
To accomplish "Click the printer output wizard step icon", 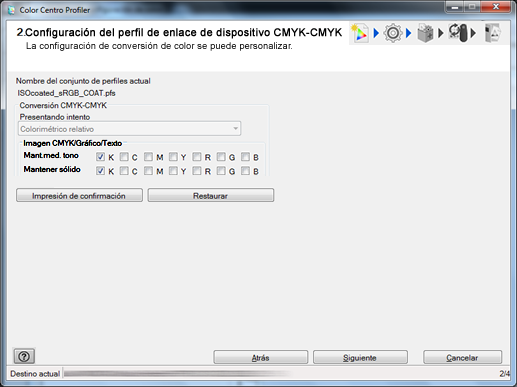I will (x=425, y=33).
